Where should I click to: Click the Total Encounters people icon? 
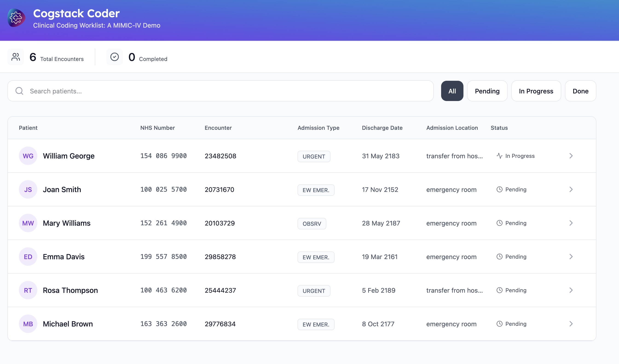pyautogui.click(x=16, y=57)
